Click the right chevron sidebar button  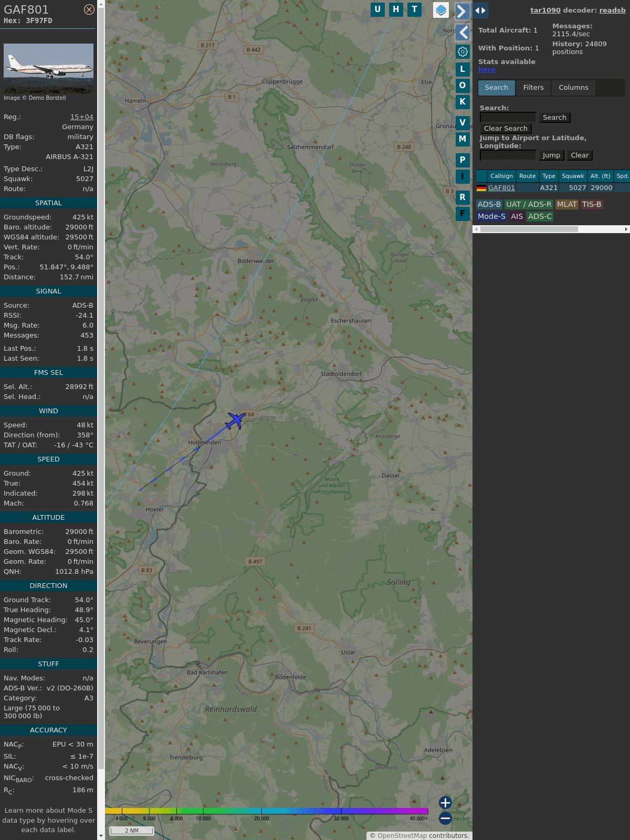462,12
